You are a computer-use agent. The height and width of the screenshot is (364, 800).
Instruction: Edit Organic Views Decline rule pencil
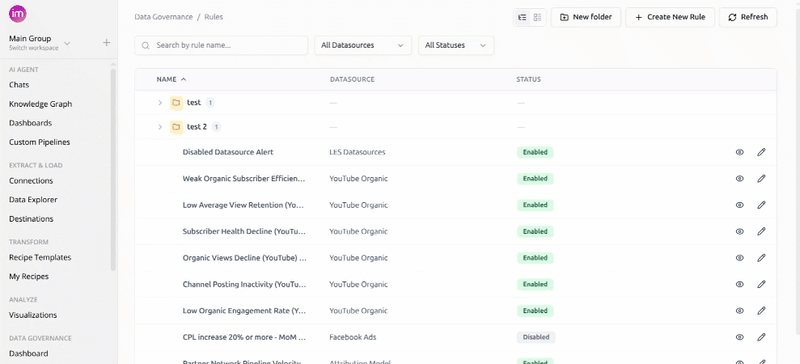pyautogui.click(x=761, y=258)
